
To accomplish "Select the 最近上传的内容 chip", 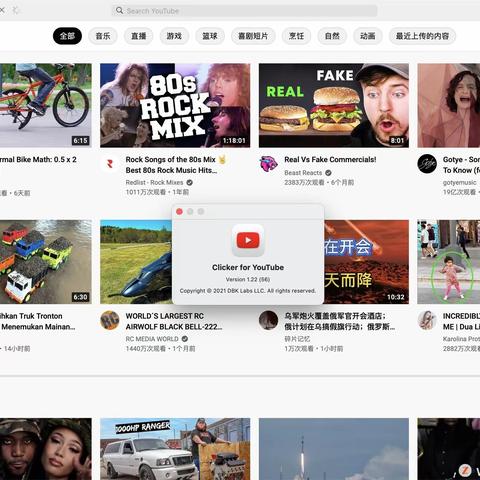I will (x=422, y=36).
